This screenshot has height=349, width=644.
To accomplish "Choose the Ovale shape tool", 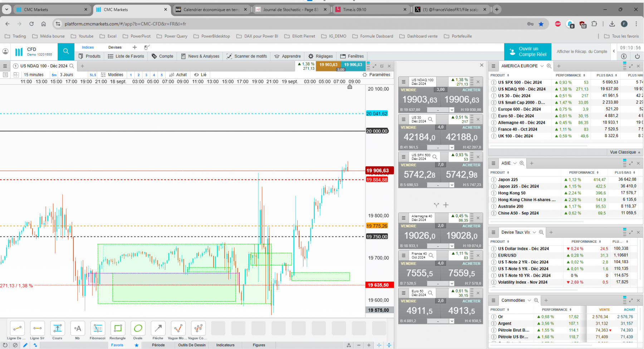I will 138,331.
